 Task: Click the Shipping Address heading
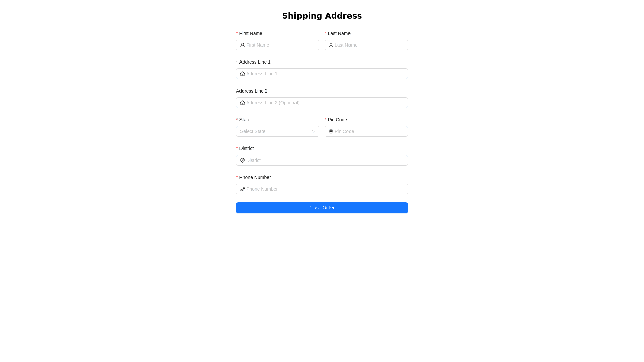tap(322, 16)
